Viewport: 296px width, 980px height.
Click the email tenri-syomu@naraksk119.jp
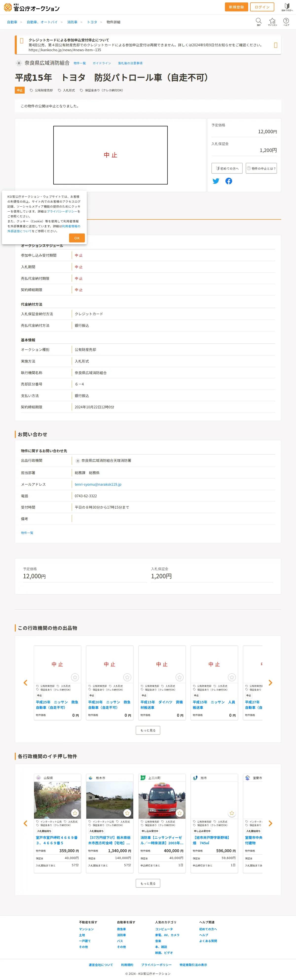[x=98, y=484]
